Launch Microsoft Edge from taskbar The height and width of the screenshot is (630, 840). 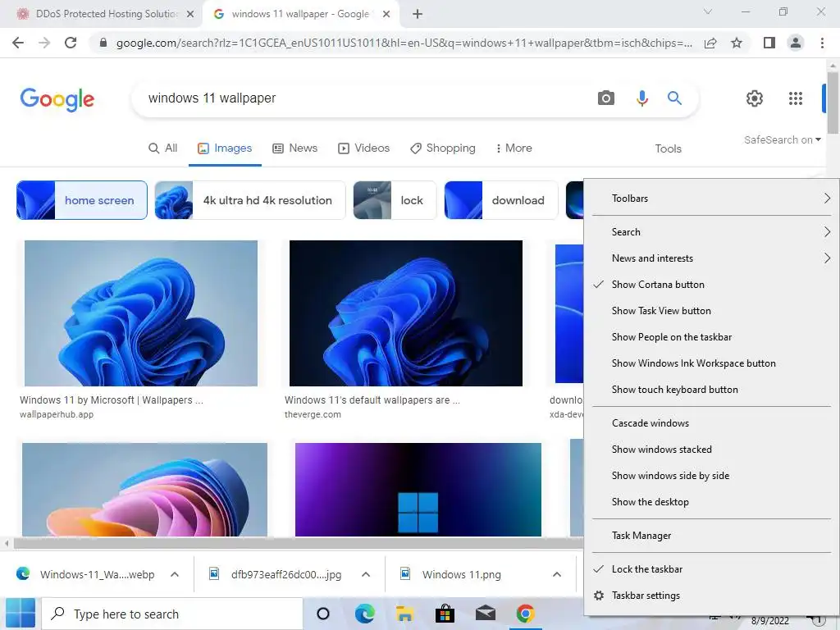(x=364, y=614)
